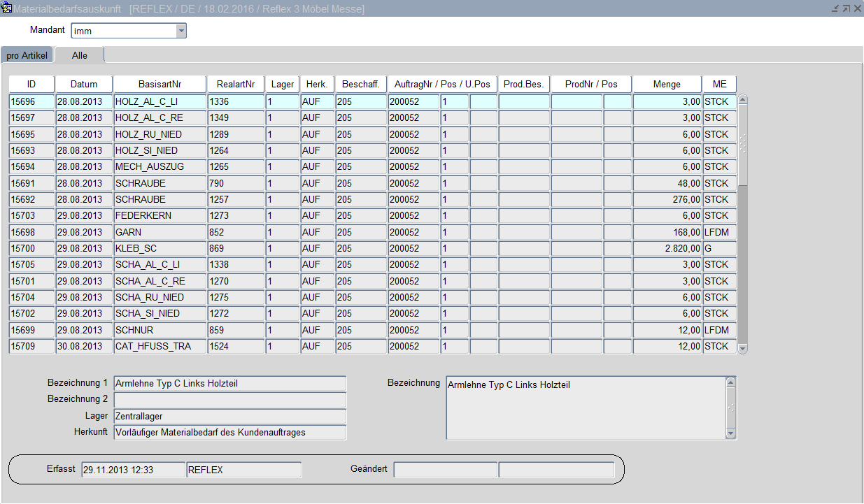This screenshot has width=864, height=504.
Task: Click the Bezeichnung 2 field
Action: tap(229, 400)
